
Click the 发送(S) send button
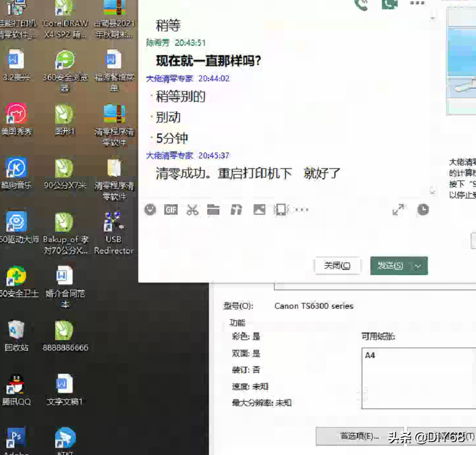[391, 266]
